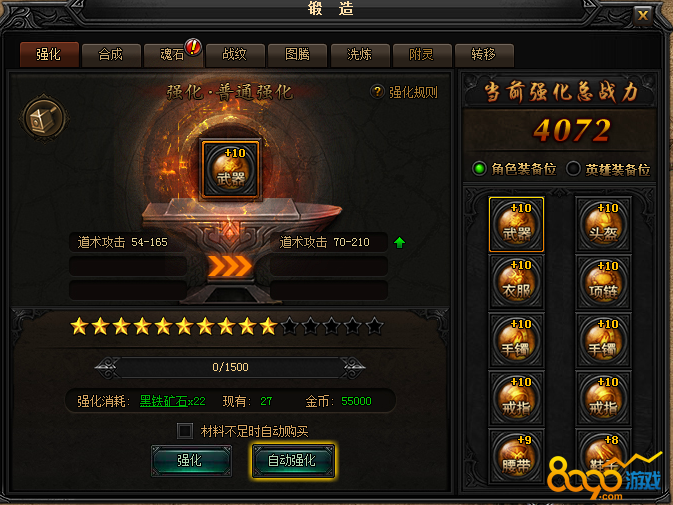
Task: Click the hammer icon on the left panel
Action: (x=44, y=119)
